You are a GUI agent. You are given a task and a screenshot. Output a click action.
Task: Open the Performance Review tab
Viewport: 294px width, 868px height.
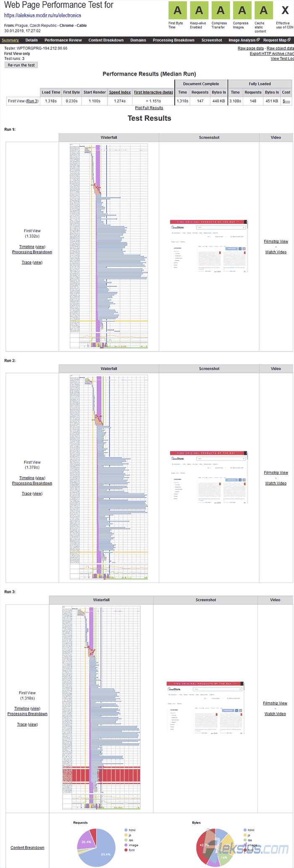point(63,40)
